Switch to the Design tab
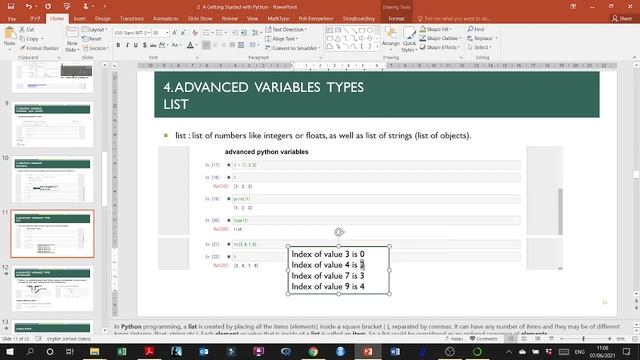Image resolution: width=640 pixels, height=360 pixels. (x=103, y=19)
